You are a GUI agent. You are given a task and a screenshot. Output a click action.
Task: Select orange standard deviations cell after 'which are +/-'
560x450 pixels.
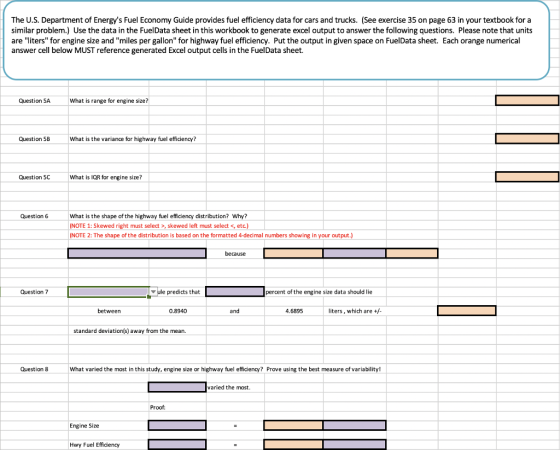coord(467,311)
